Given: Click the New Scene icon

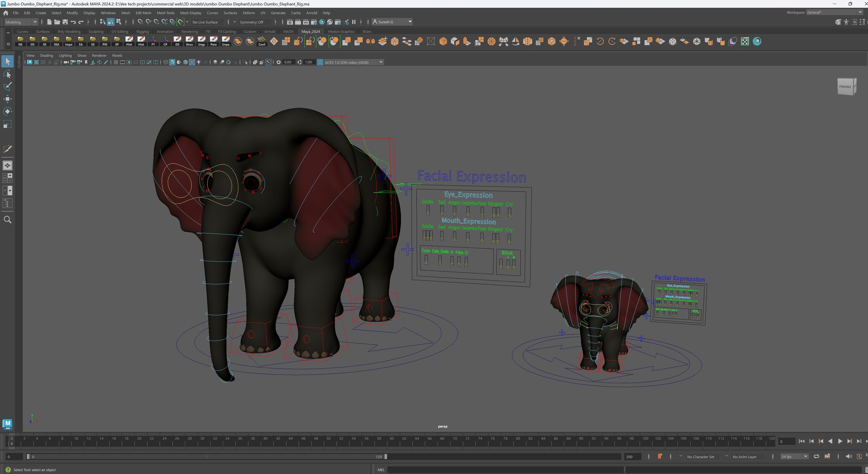Looking at the screenshot, I should [x=49, y=22].
